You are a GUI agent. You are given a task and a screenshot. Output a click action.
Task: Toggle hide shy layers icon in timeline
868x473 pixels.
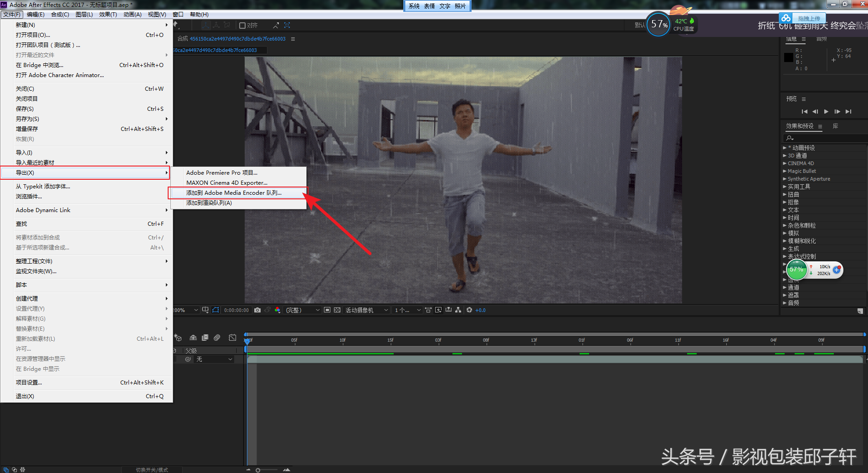193,338
